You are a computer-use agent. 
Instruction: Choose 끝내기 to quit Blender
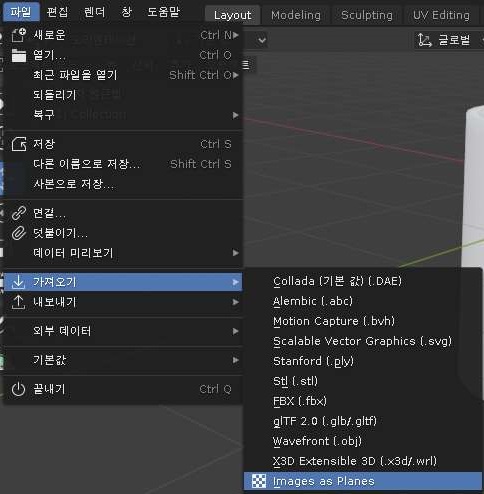123,389
